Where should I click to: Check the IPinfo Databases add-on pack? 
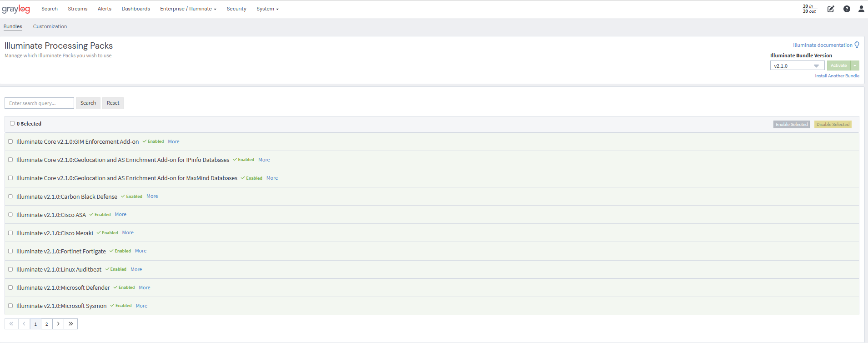tap(10, 160)
